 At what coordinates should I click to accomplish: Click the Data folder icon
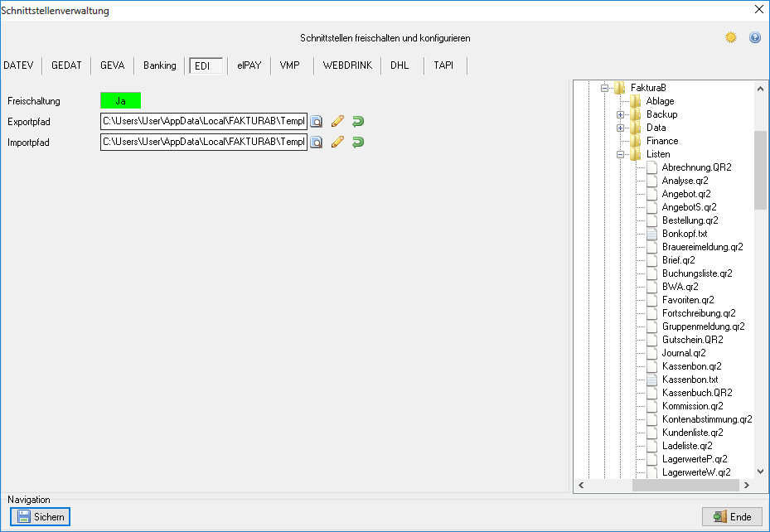636,128
